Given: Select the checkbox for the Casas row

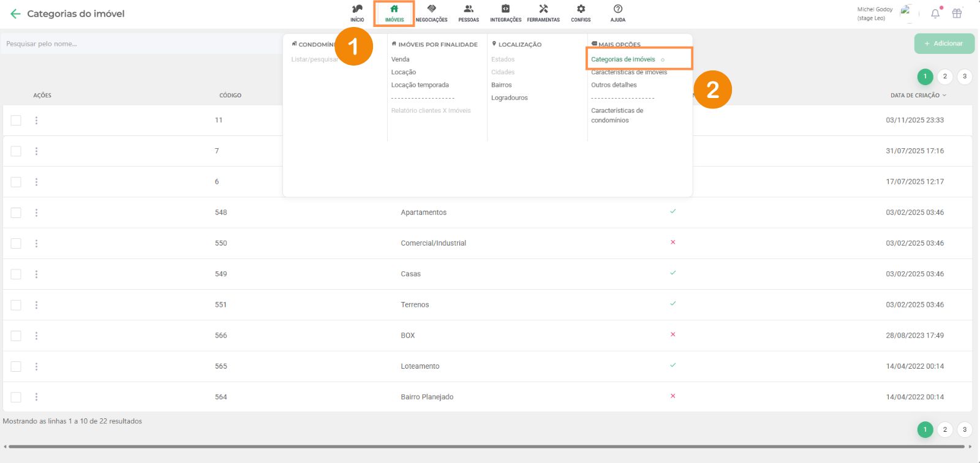Looking at the screenshot, I should [16, 274].
